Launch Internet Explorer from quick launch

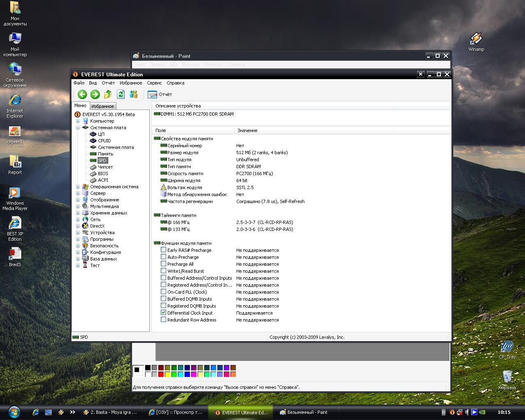point(36,412)
